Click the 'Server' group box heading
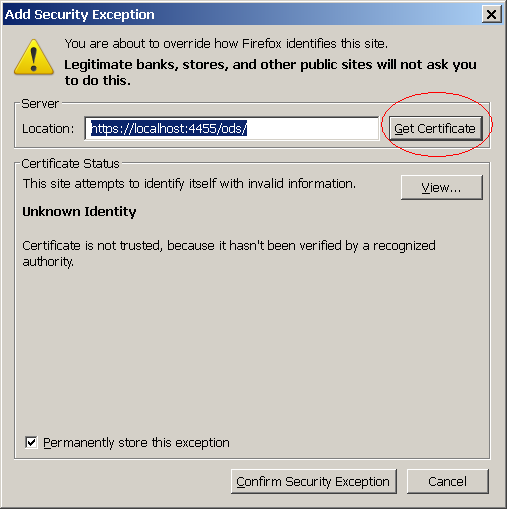 (x=40, y=104)
